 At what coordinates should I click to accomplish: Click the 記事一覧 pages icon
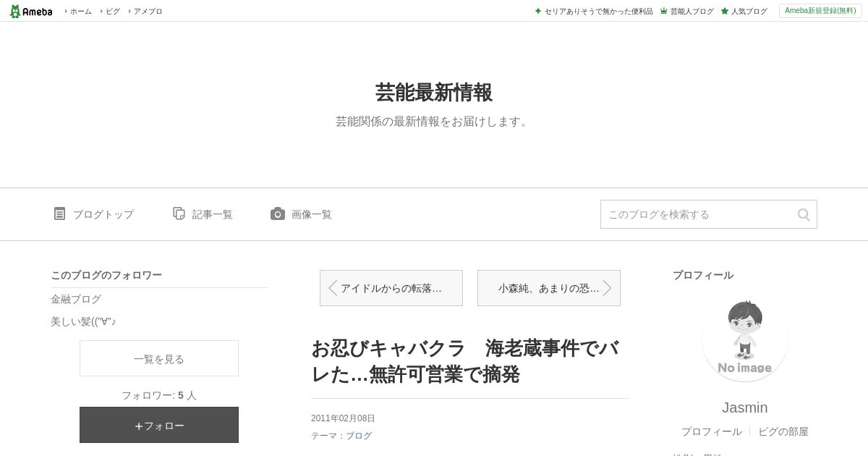[x=179, y=214]
